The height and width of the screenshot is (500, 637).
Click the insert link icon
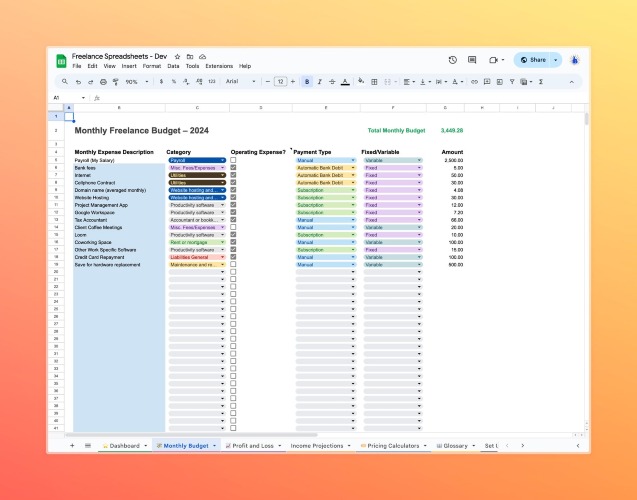[x=474, y=82]
